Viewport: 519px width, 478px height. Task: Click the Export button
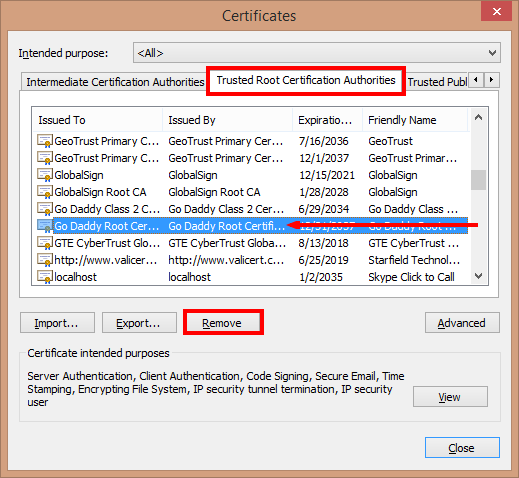139,323
